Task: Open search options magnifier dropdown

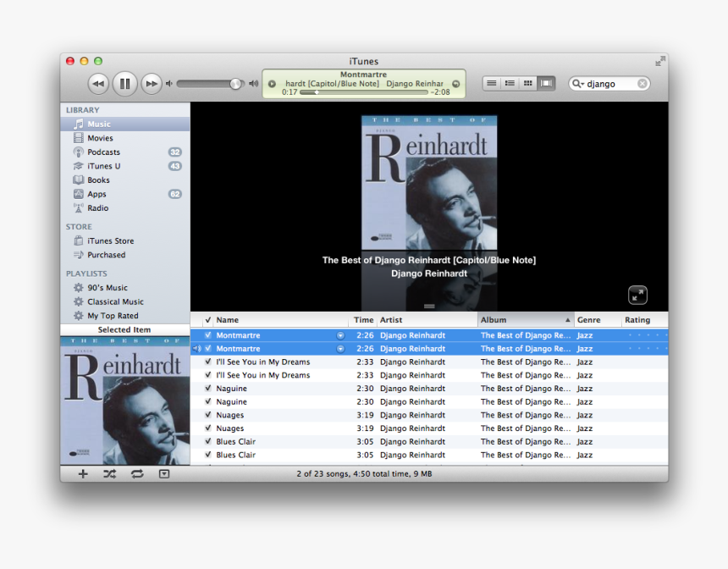Action: (x=578, y=84)
